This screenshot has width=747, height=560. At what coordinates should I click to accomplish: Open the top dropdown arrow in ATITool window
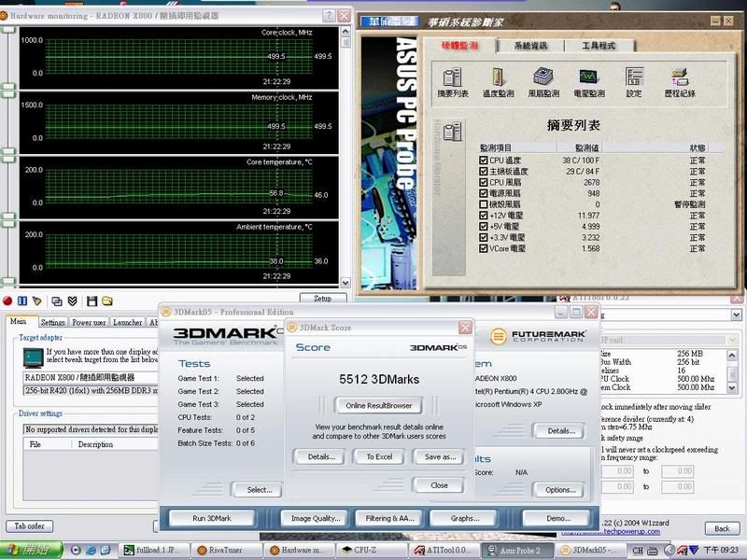click(x=736, y=315)
